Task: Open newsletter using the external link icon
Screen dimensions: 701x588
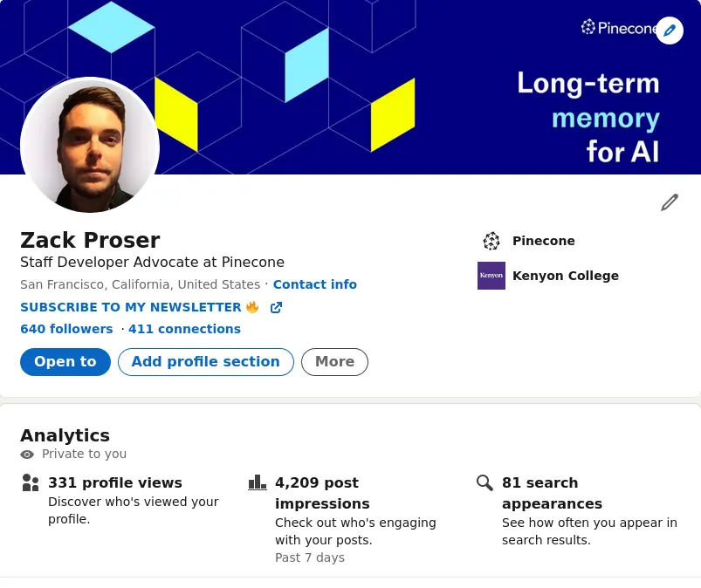Action: point(276,307)
